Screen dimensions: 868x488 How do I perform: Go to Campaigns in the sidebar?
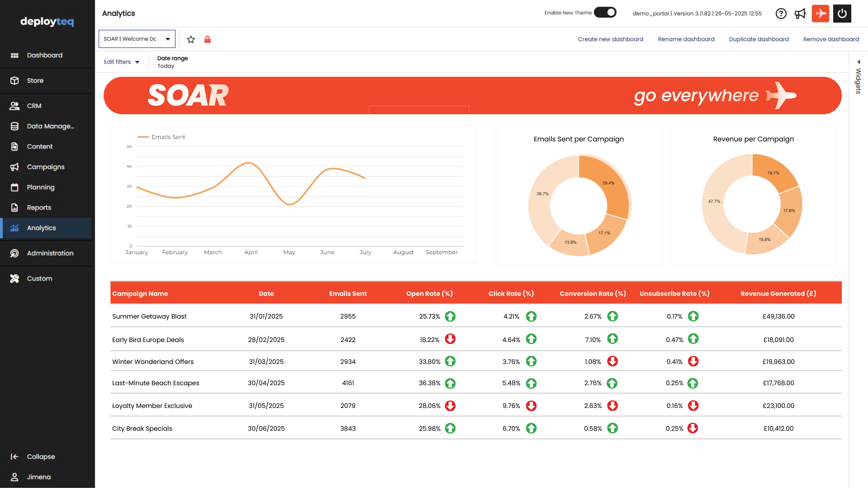tap(46, 167)
